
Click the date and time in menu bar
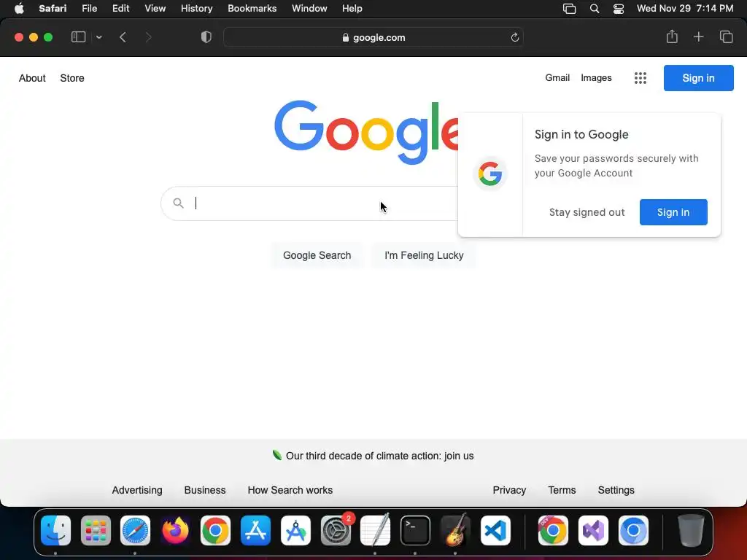click(x=685, y=9)
